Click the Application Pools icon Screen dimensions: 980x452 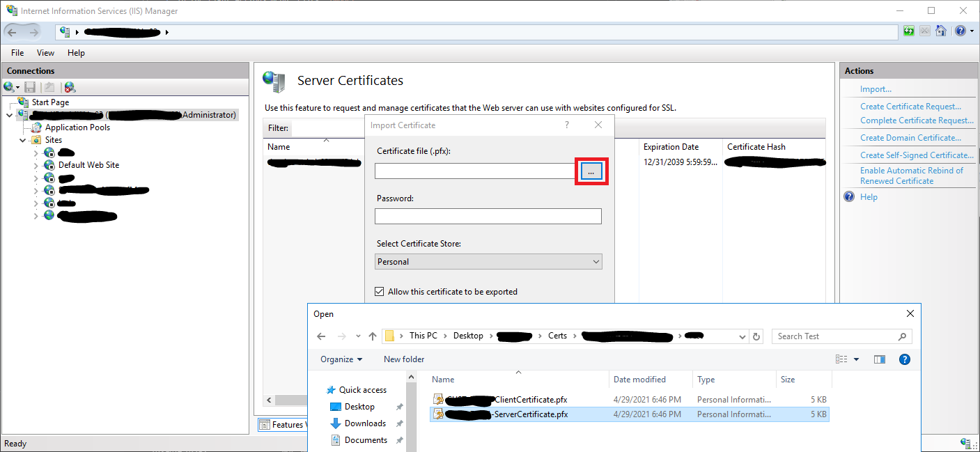pos(36,127)
